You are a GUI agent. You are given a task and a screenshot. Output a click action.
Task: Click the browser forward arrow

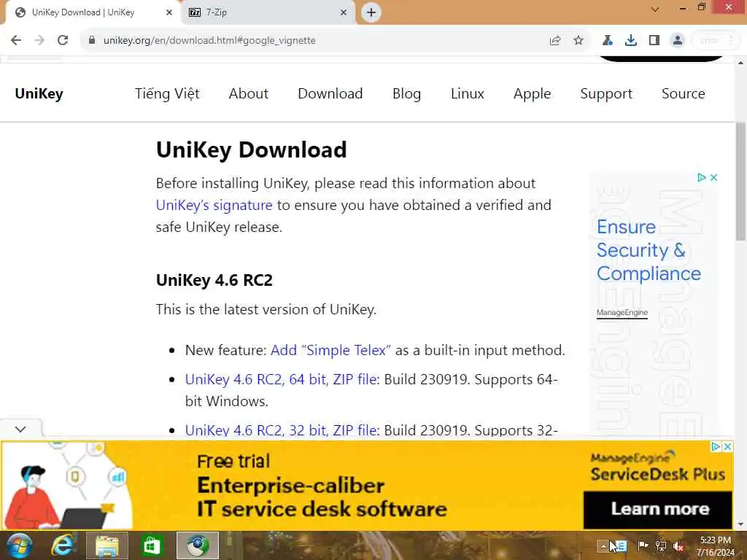pyautogui.click(x=39, y=41)
